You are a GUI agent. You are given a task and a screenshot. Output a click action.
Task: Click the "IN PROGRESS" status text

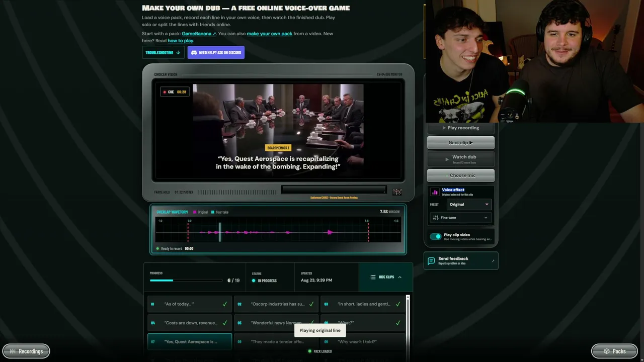(267, 281)
